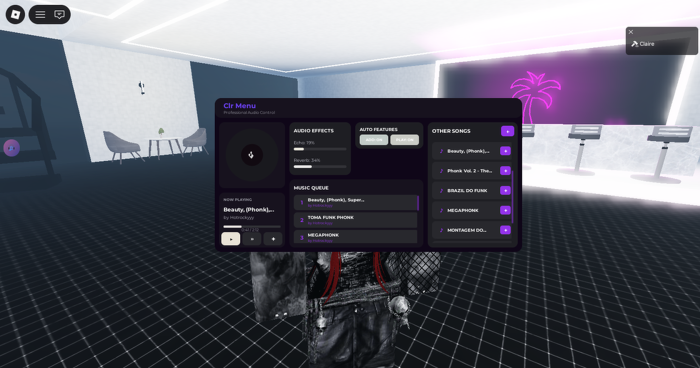
Task: Click the play button under Now Playing
Action: tap(231, 239)
